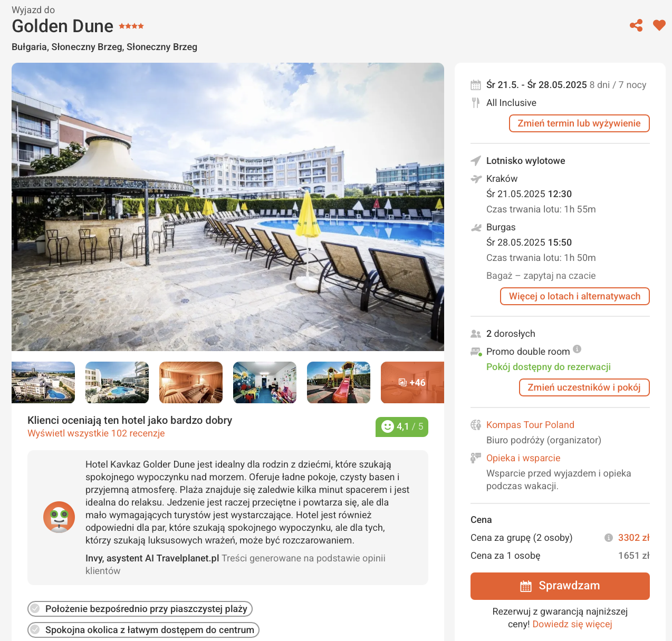Image resolution: width=672 pixels, height=641 pixels.
Task: Click info icon next to Promo double room
Action: point(577,349)
